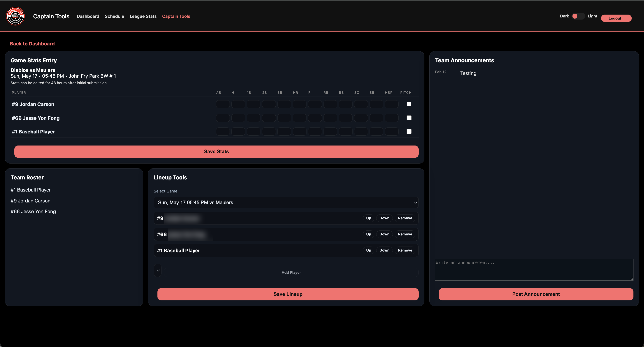Select the Dashboard nav item
Image resolution: width=644 pixels, height=347 pixels.
(x=88, y=16)
